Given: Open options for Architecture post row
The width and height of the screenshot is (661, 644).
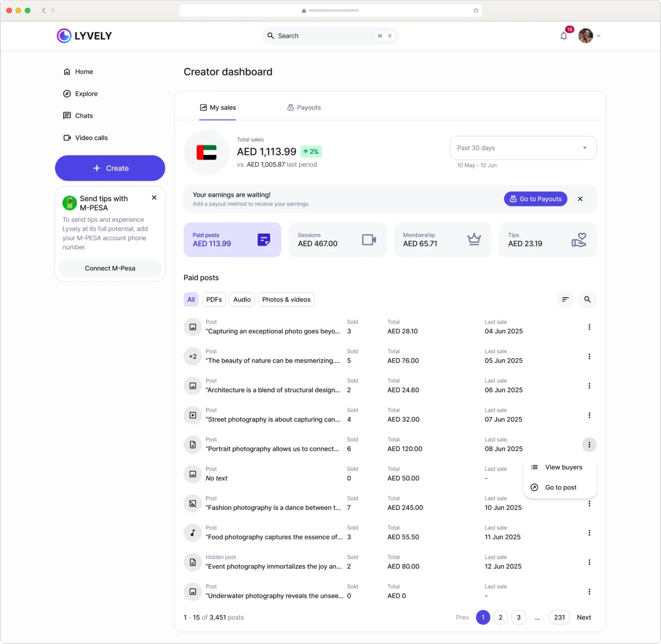Looking at the screenshot, I should pyautogui.click(x=589, y=386).
